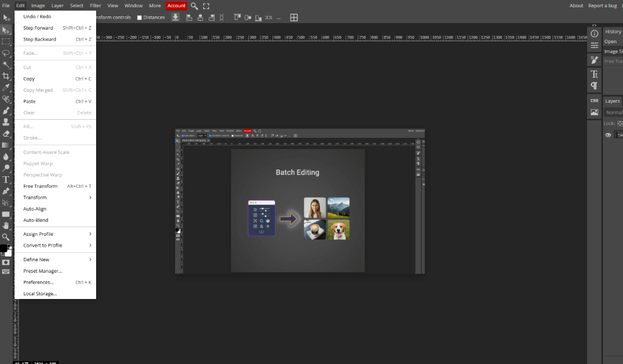
Task: Toggle fullscreen mode icon
Action: [206, 5]
